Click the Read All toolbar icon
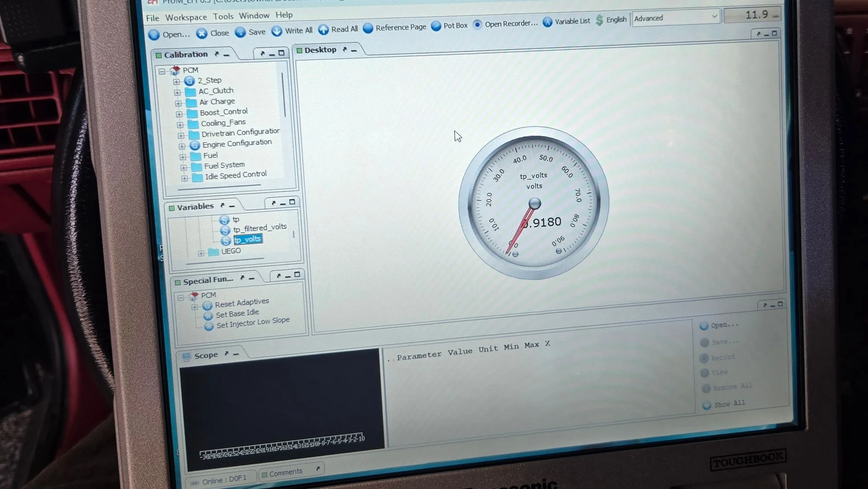Screen dimensions: 868x489 [323, 29]
